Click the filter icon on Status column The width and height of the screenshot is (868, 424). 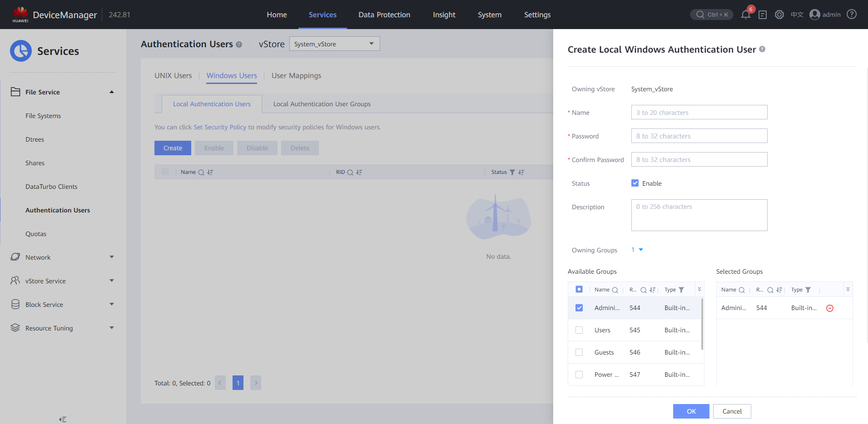(x=512, y=172)
